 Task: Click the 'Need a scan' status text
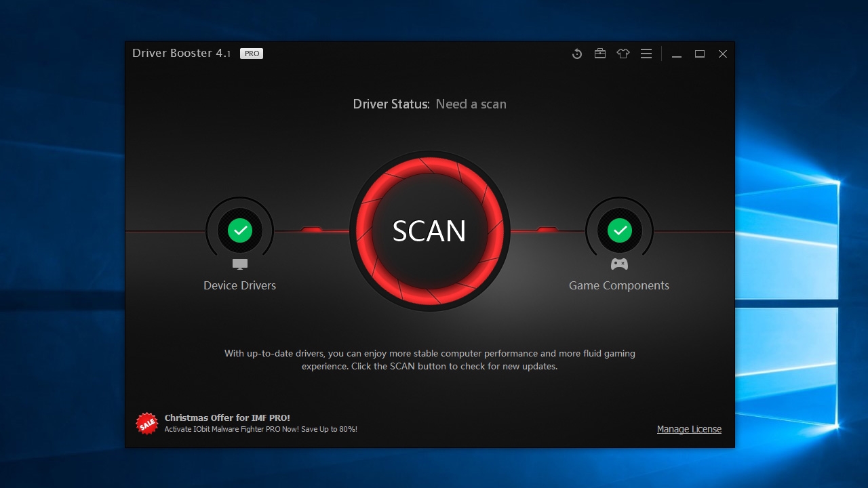click(x=471, y=104)
